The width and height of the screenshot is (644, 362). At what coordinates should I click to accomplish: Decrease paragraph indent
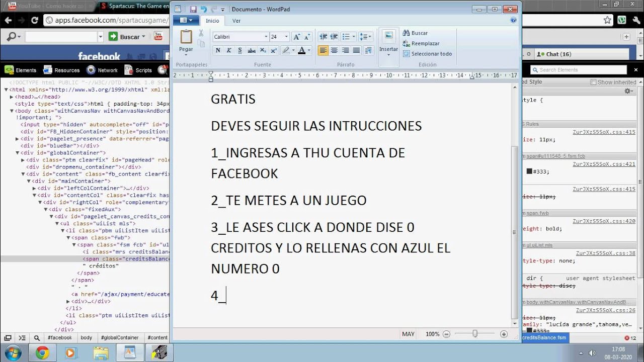coord(324,37)
